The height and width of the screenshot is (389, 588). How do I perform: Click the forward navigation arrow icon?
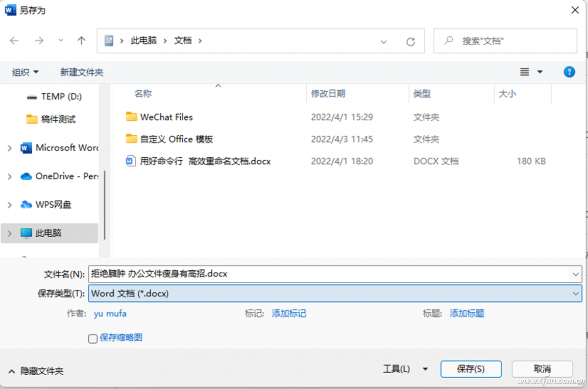coord(39,41)
